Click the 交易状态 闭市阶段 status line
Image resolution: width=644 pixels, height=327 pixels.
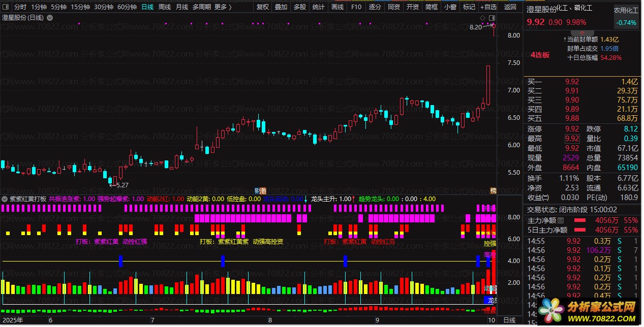click(572, 209)
